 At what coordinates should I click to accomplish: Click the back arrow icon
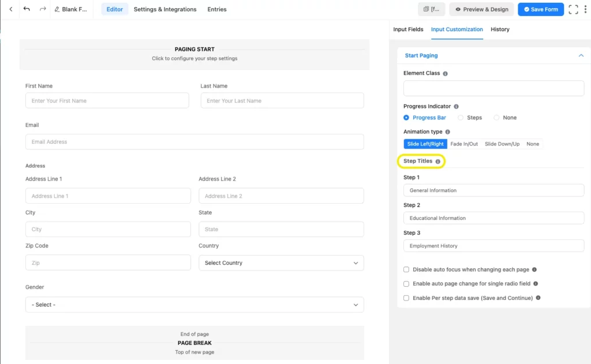tap(11, 9)
